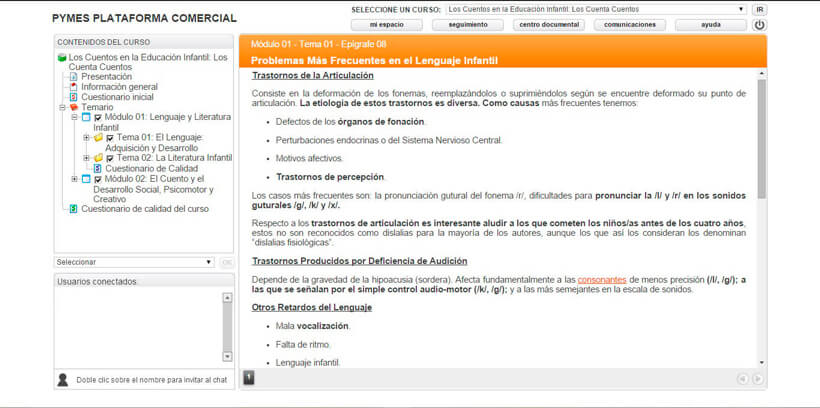Click the content scroll up arrow
Image resolution: width=820 pixels, height=408 pixels.
tap(761, 73)
